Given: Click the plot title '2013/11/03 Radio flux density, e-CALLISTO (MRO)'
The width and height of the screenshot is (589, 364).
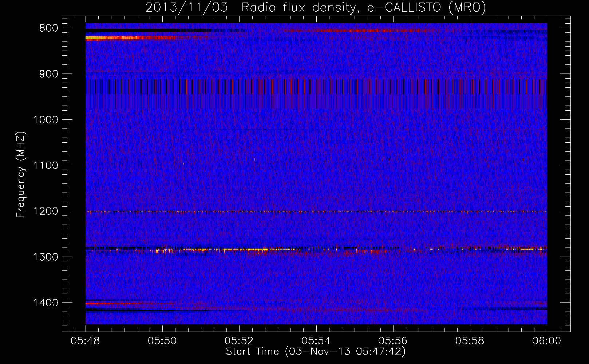Looking at the screenshot, I should click(316, 7).
